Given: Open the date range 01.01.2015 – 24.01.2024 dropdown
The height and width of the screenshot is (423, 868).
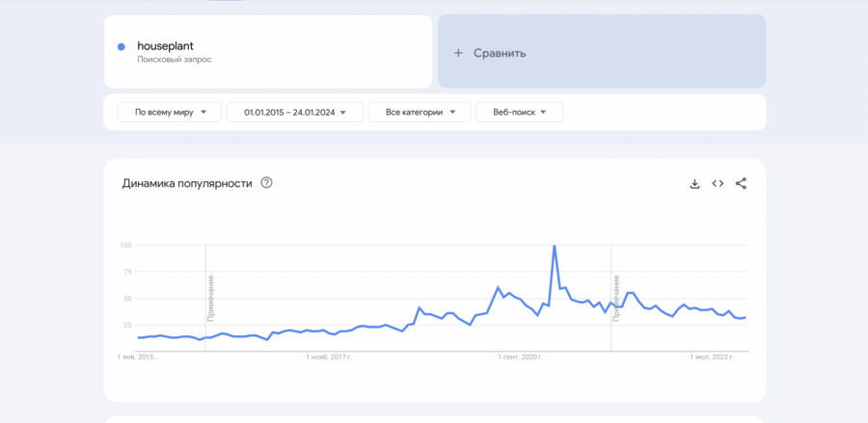Looking at the screenshot, I should (295, 112).
